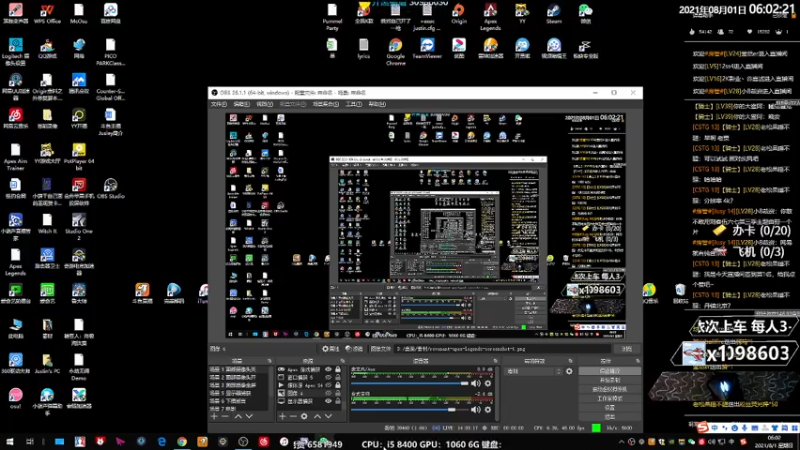This screenshot has width=800, height=450.
Task: Toggle lock icon on first source
Action: (x=337, y=370)
